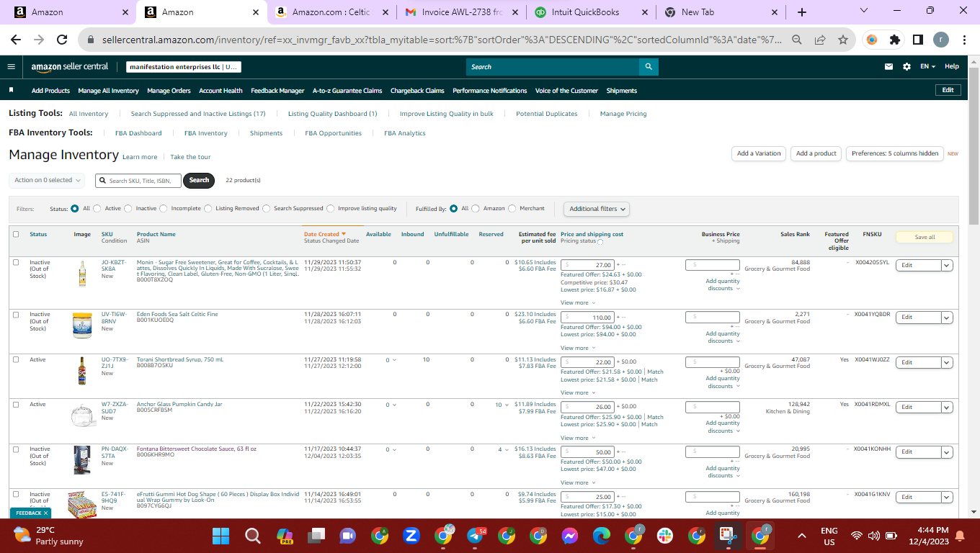Open the messages envelope icon
The height and width of the screenshot is (553, 980).
pos(889,67)
